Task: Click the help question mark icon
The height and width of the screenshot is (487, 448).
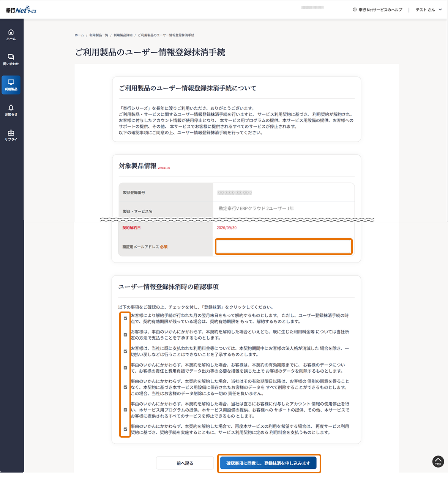Action: 355,10
